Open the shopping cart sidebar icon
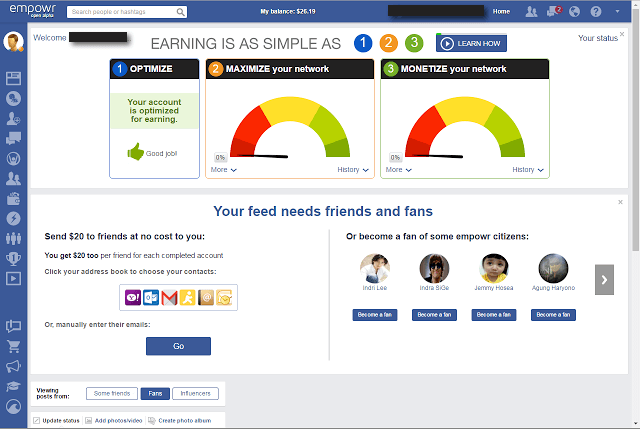This screenshot has width=640, height=429. click(13, 346)
